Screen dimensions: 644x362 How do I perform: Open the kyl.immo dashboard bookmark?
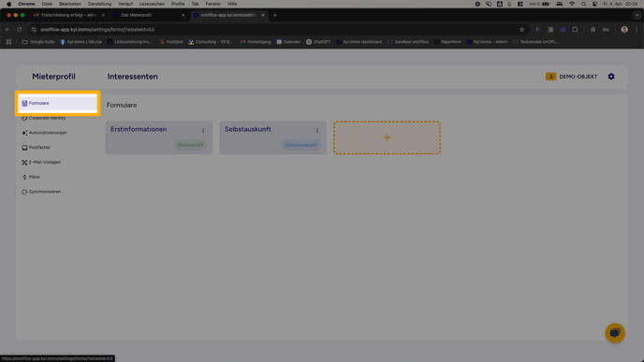click(359, 42)
